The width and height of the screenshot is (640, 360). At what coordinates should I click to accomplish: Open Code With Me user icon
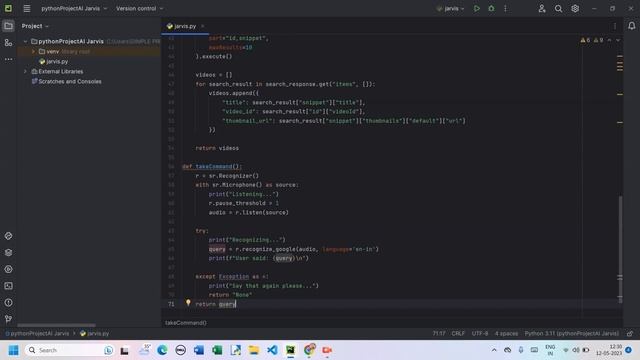click(x=542, y=8)
